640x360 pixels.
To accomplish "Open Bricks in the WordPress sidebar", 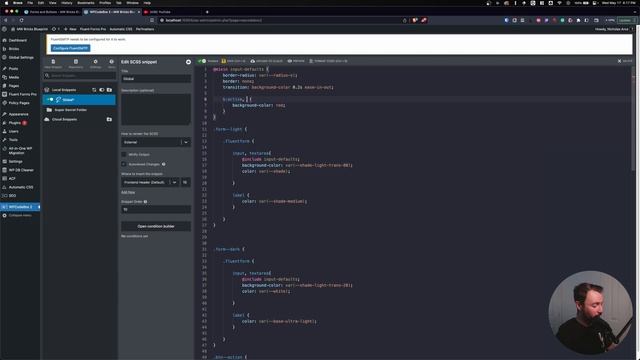I will pos(13,49).
